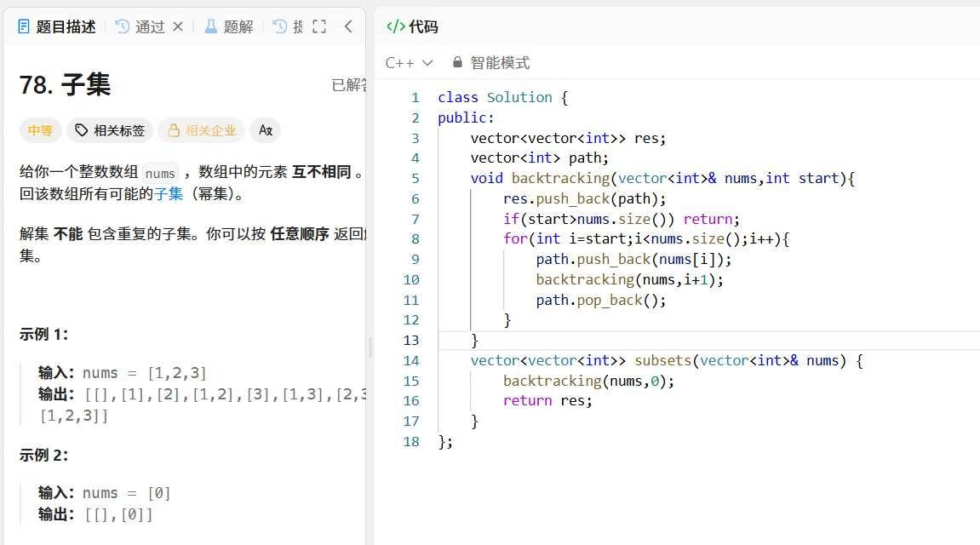The width and height of the screenshot is (980, 545).
Task: Click path.push_back(nums[i]); line
Action: pyautogui.click(x=633, y=260)
